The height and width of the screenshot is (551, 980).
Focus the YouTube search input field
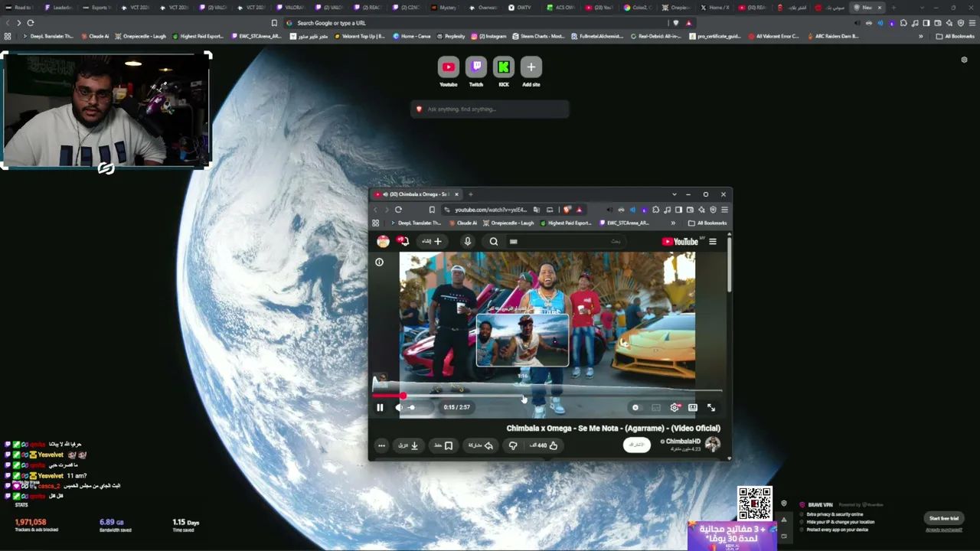click(x=567, y=242)
